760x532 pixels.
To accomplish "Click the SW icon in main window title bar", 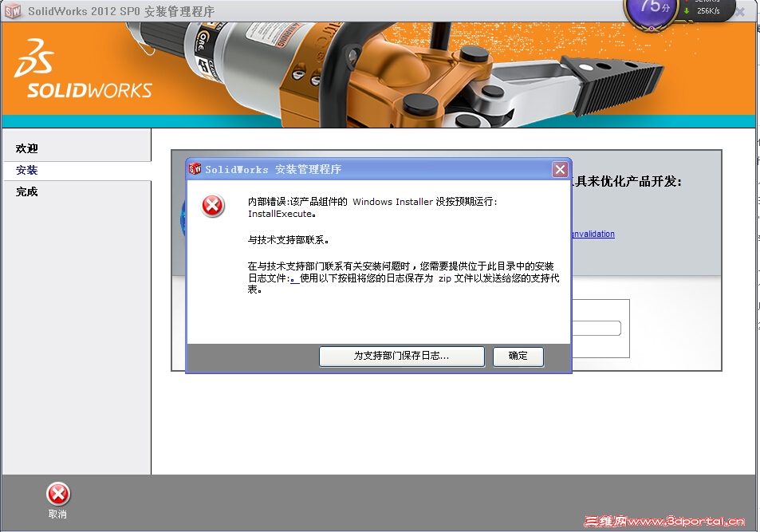I will coord(13,10).
